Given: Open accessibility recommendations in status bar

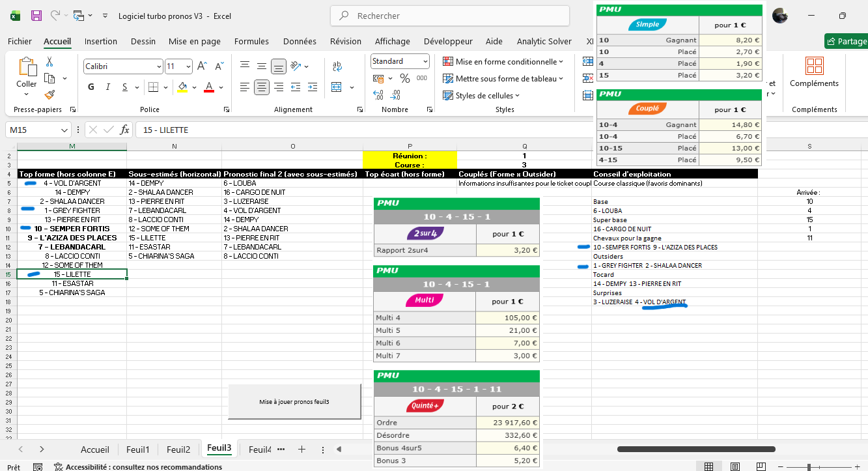Looking at the screenshot, I should click(x=138, y=466).
